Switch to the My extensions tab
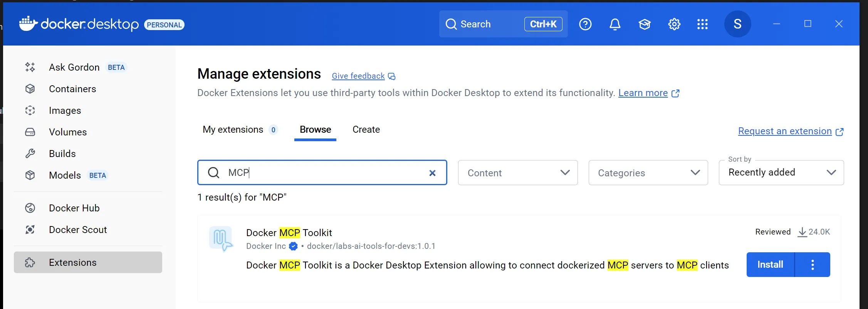Screen dimensions: 868x309 coord(240,130)
